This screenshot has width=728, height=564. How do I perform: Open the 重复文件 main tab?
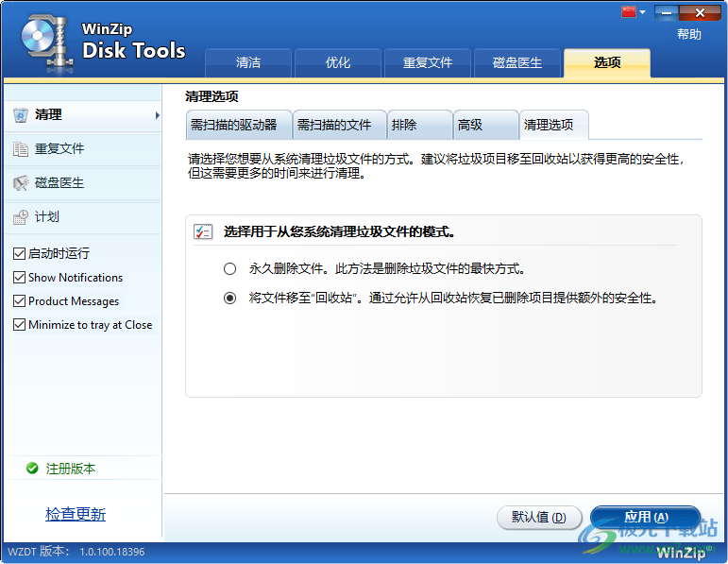coord(428,62)
